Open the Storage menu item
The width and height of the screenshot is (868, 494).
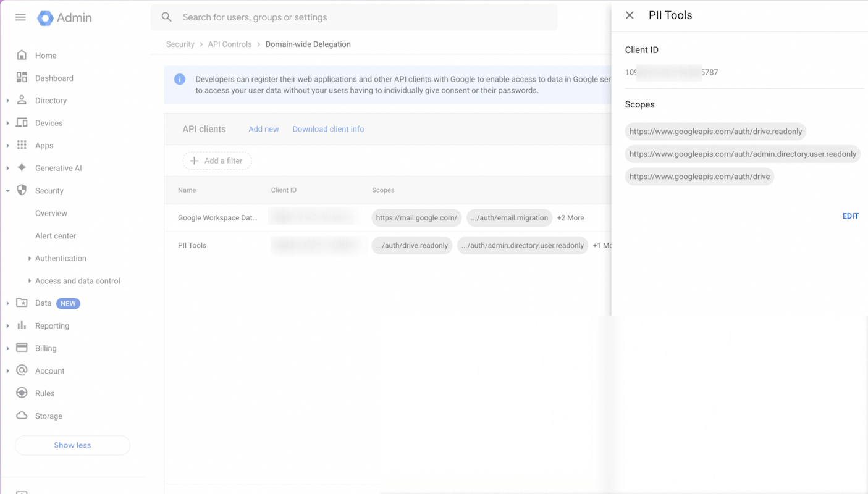(49, 416)
